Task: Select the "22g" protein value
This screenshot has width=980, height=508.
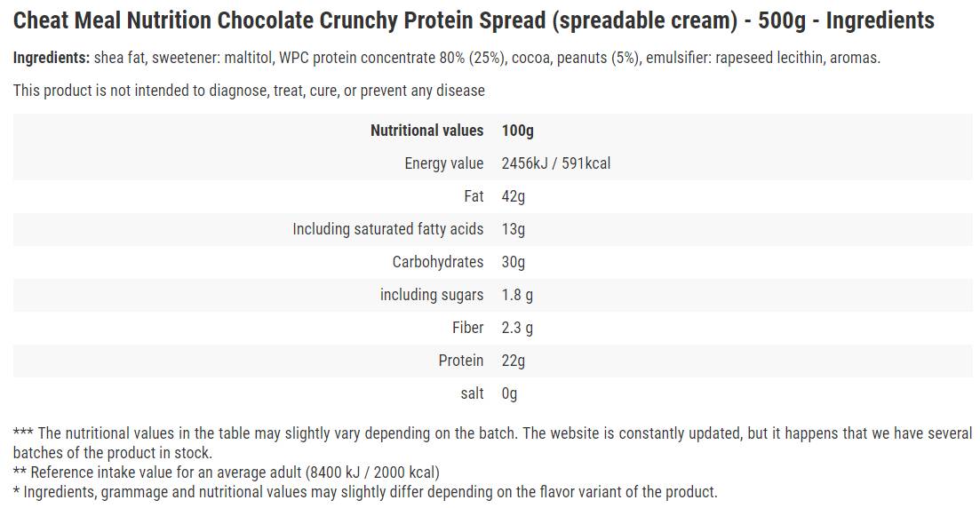Action: (514, 361)
